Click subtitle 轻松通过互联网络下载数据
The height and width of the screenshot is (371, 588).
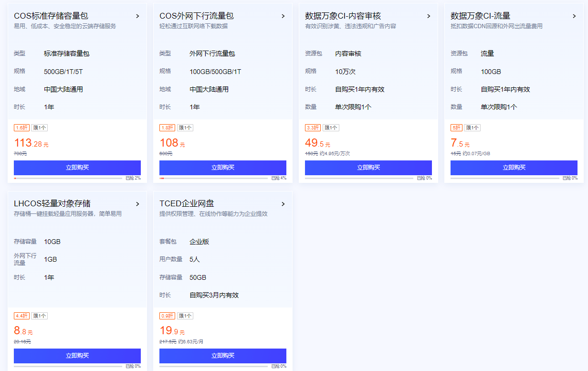pyautogui.click(x=194, y=26)
